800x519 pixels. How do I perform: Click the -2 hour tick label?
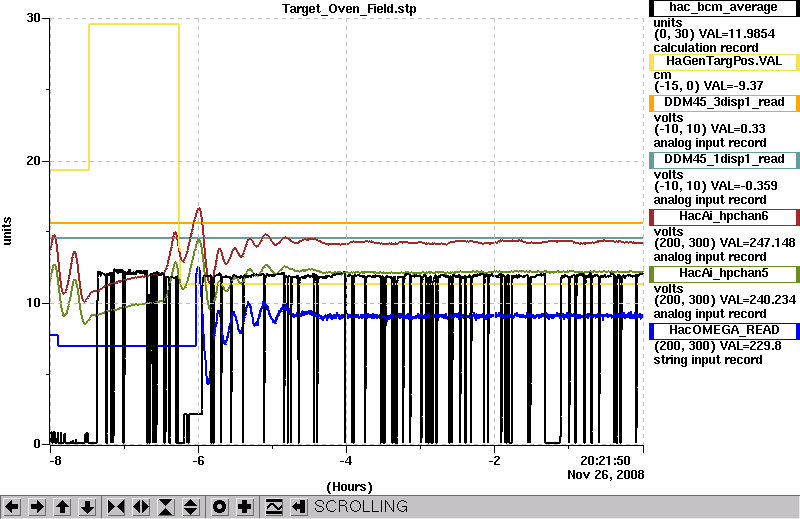(494, 461)
